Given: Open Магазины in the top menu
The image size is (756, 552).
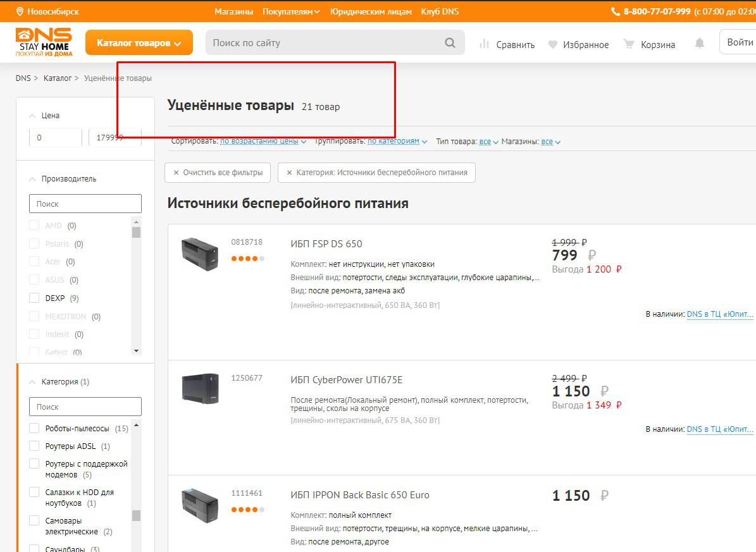Looking at the screenshot, I should click(234, 11).
